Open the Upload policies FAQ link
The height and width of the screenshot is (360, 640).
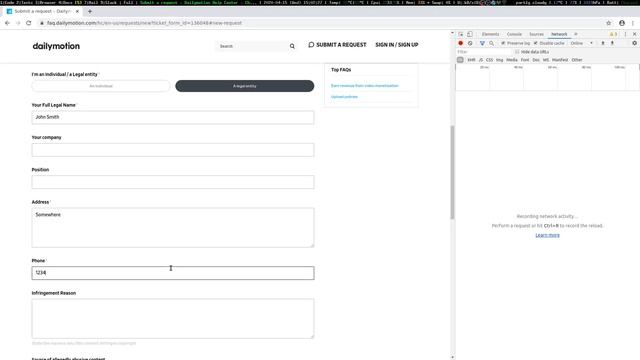tap(344, 97)
